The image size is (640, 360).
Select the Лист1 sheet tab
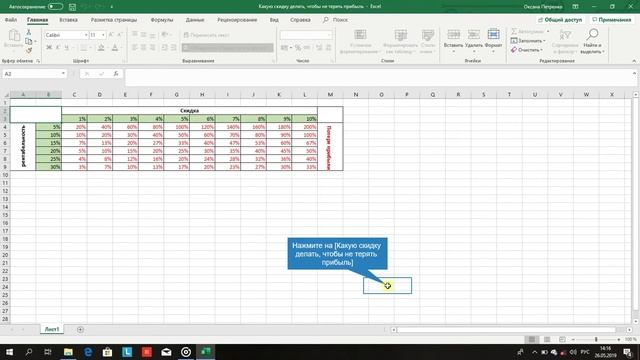pos(52,329)
